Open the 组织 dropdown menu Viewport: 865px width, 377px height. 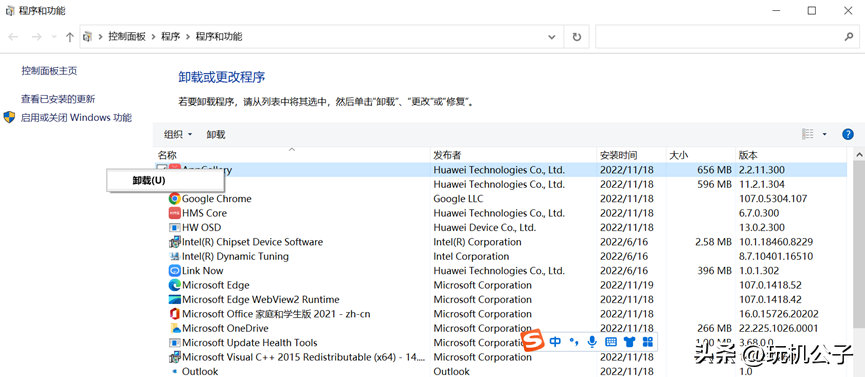[x=178, y=134]
